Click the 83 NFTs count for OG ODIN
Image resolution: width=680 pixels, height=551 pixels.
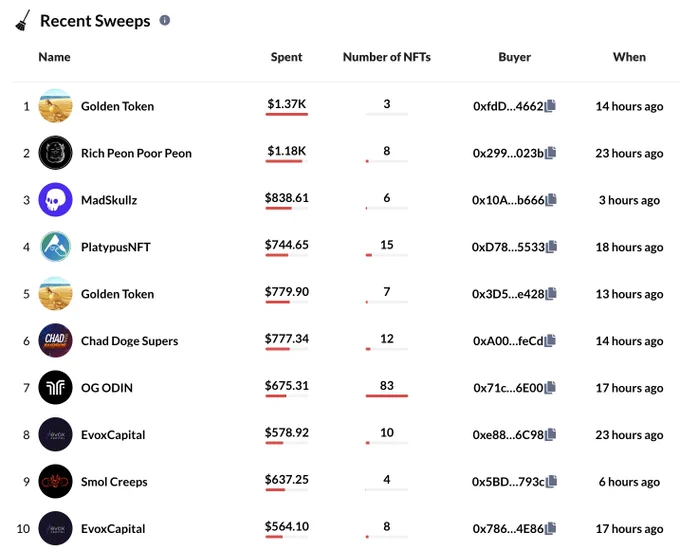pyautogui.click(x=387, y=386)
